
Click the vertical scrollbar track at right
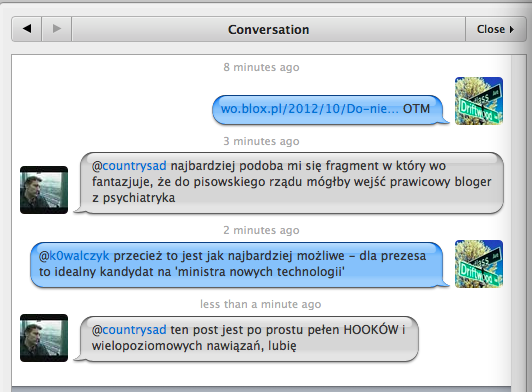(x=518, y=221)
